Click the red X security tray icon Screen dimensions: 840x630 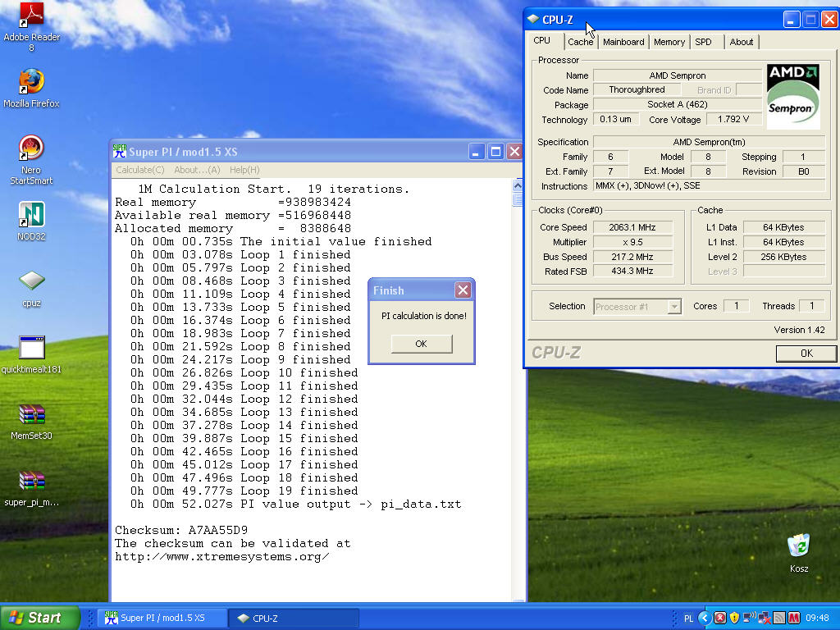[720, 619]
